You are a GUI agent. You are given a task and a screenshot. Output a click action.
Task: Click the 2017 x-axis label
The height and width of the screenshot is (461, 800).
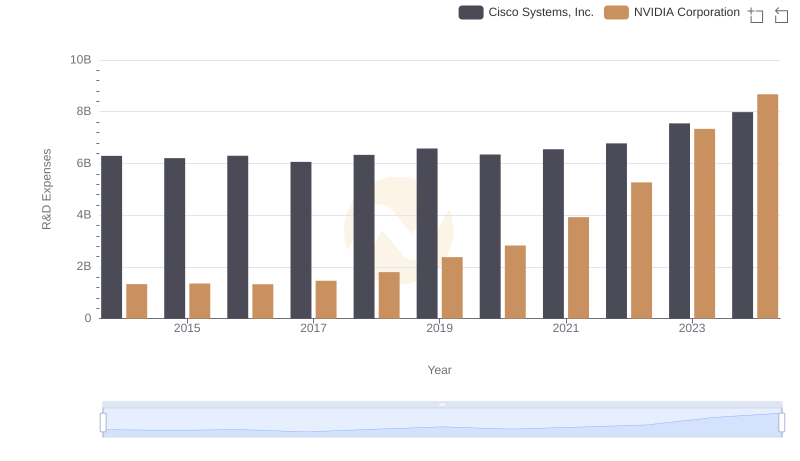(x=313, y=328)
